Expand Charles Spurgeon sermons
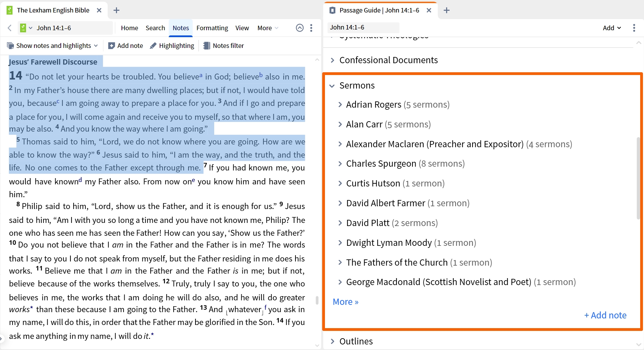 point(340,164)
